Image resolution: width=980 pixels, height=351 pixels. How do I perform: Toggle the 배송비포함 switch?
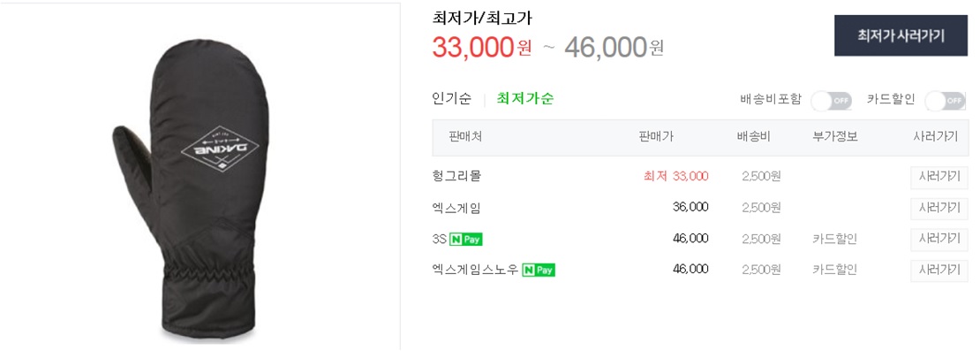(832, 100)
